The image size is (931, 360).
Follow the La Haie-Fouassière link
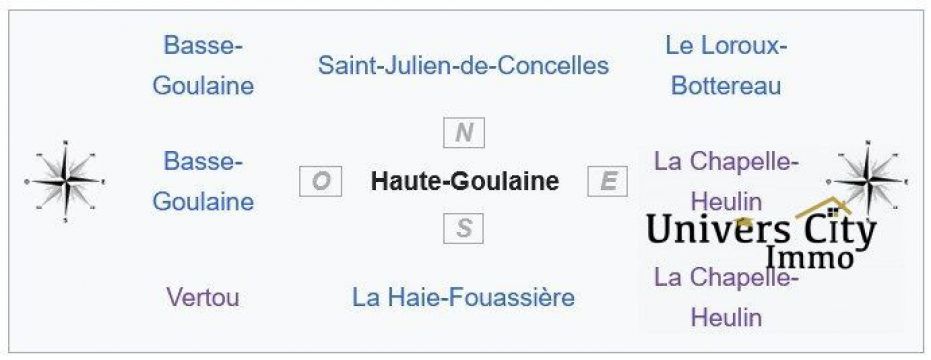463,297
